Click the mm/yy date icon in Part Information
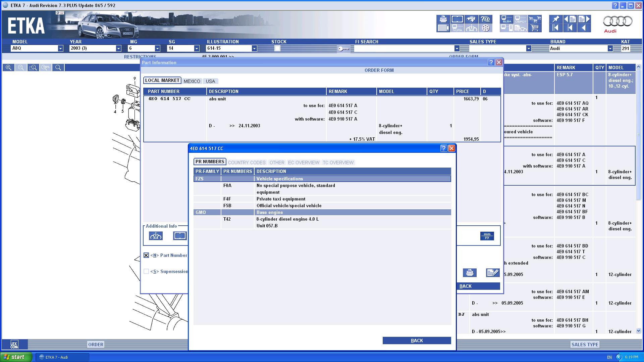 pyautogui.click(x=487, y=236)
